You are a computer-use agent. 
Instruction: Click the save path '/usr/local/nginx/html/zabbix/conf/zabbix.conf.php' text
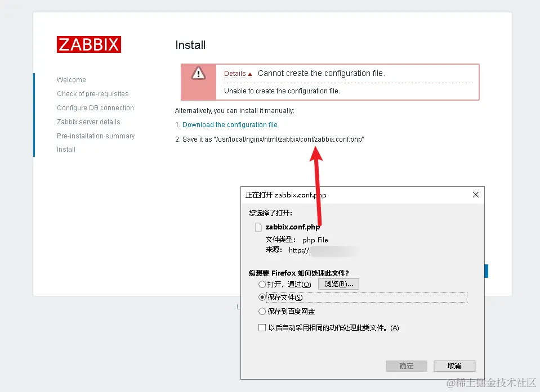pos(289,139)
